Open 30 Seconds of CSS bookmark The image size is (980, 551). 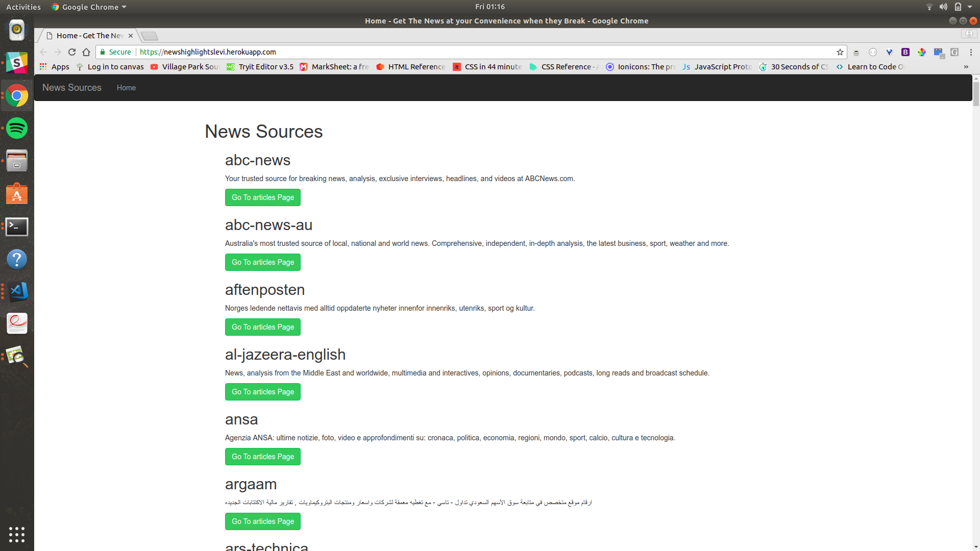pos(794,67)
